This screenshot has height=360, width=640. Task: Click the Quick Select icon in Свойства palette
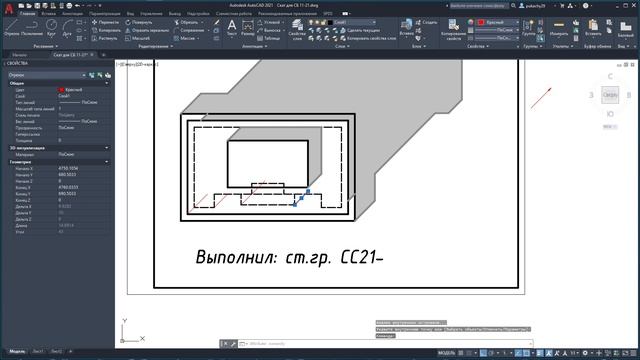tap(108, 75)
